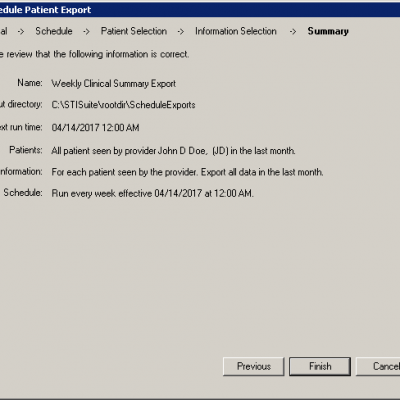Click the Finish button
400x400 pixels.
(320, 366)
